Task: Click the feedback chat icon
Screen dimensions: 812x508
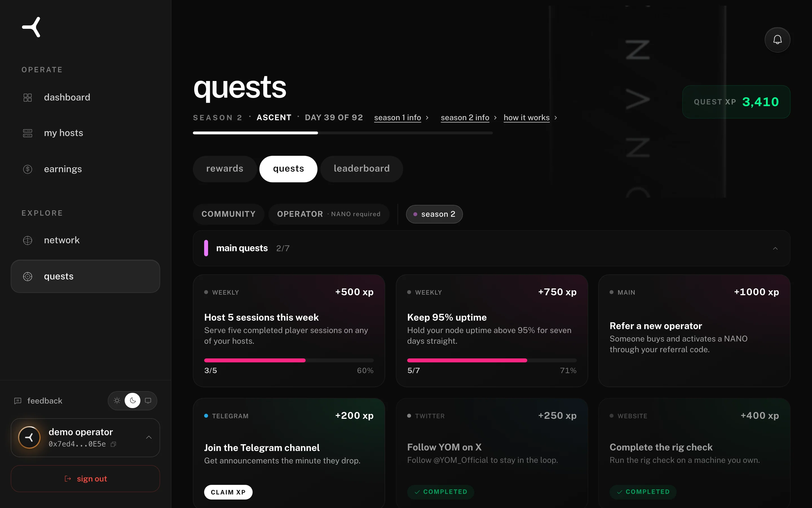Action: 18,400
